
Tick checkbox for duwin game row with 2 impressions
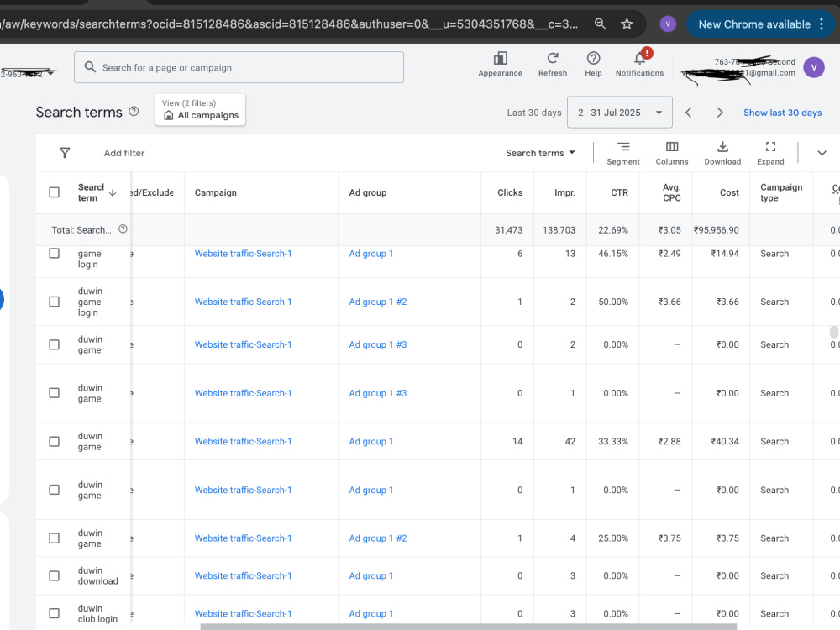pos(54,344)
